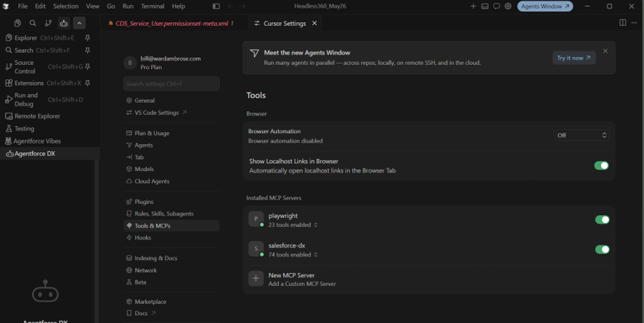The width and height of the screenshot is (644, 323).
Task: Toggle the bottom panel icon in the title bar
Action: (485, 6)
